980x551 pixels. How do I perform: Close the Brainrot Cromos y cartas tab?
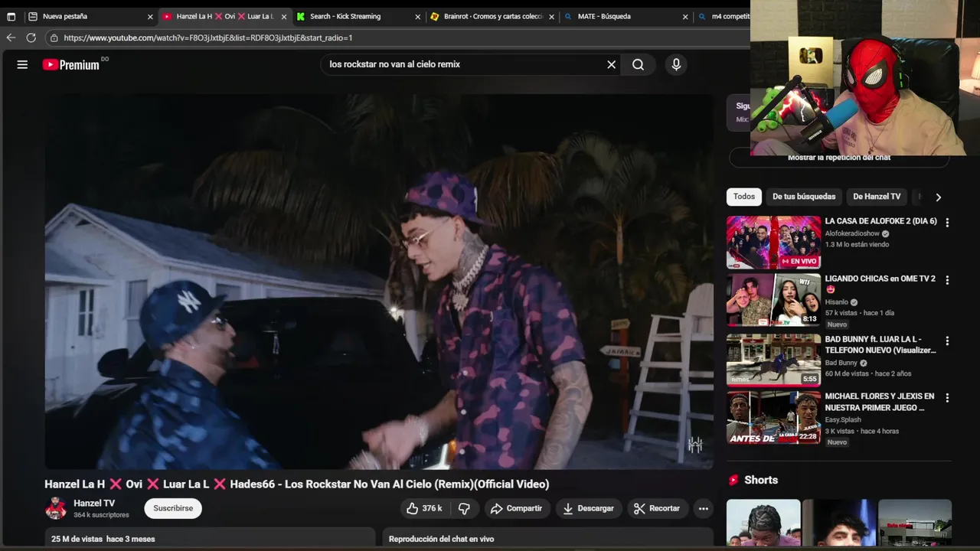[551, 16]
